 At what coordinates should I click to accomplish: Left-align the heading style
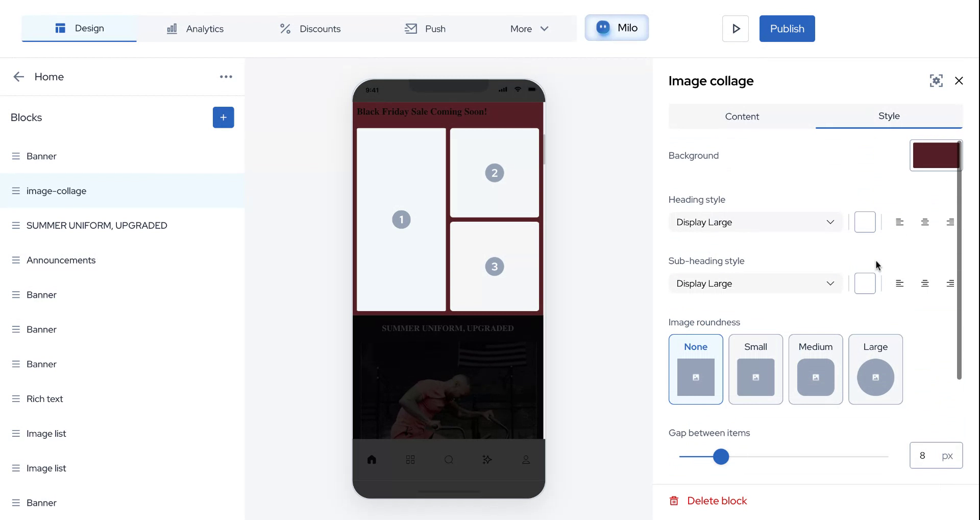(899, 222)
